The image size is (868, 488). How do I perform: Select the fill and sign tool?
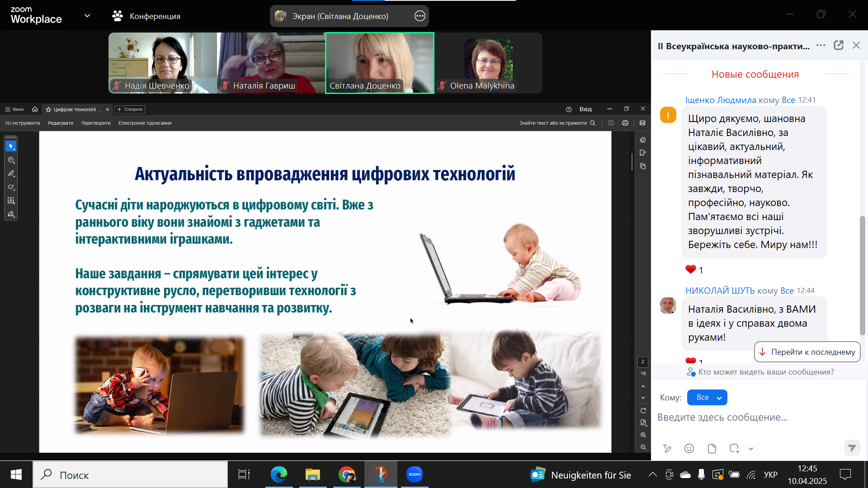(11, 214)
